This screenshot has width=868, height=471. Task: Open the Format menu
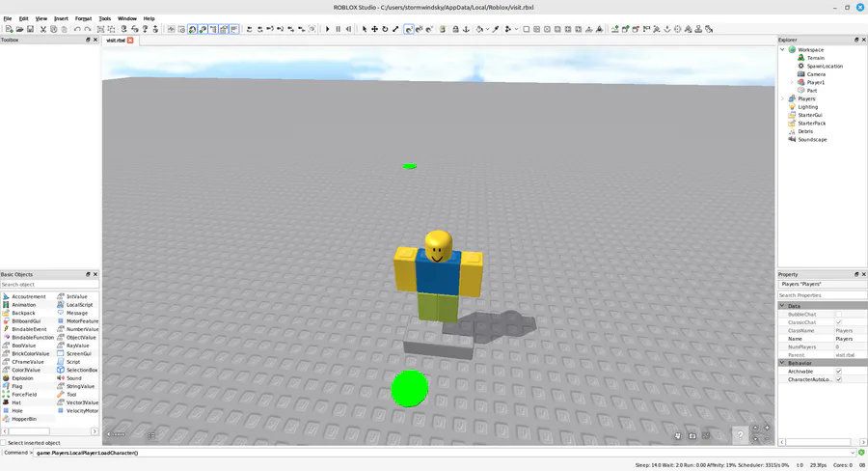tap(83, 18)
